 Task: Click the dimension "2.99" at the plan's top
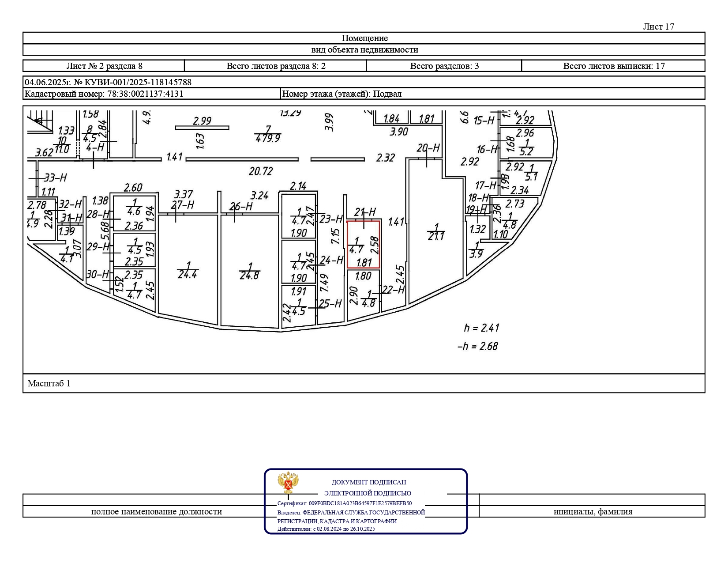click(202, 121)
